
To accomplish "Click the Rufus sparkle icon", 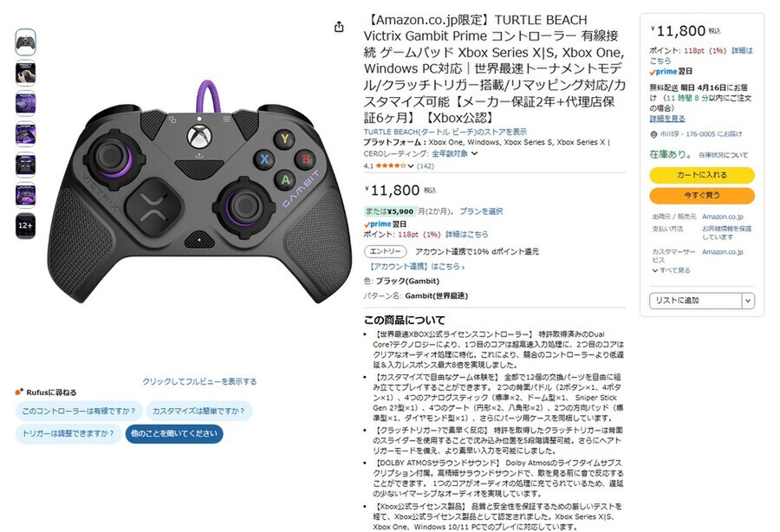I will (x=19, y=392).
